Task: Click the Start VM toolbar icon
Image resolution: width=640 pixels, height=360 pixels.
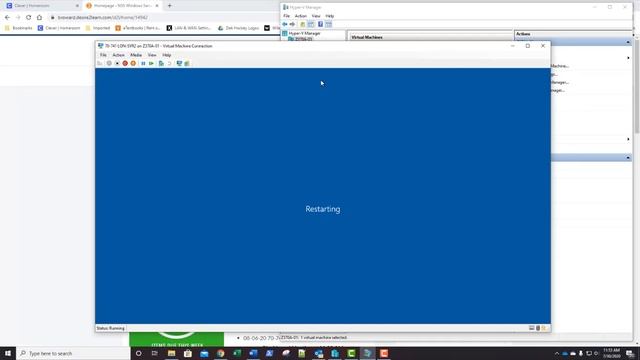Action: [x=109, y=63]
